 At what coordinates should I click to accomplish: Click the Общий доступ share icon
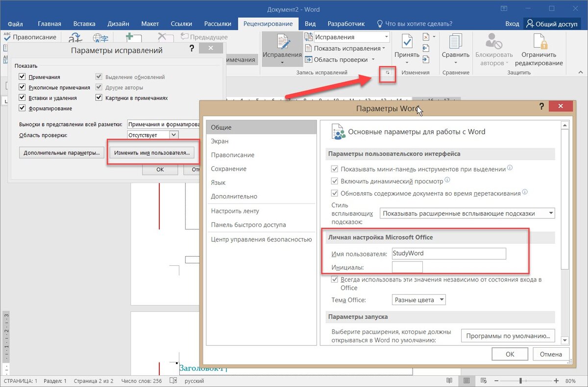[x=531, y=24]
